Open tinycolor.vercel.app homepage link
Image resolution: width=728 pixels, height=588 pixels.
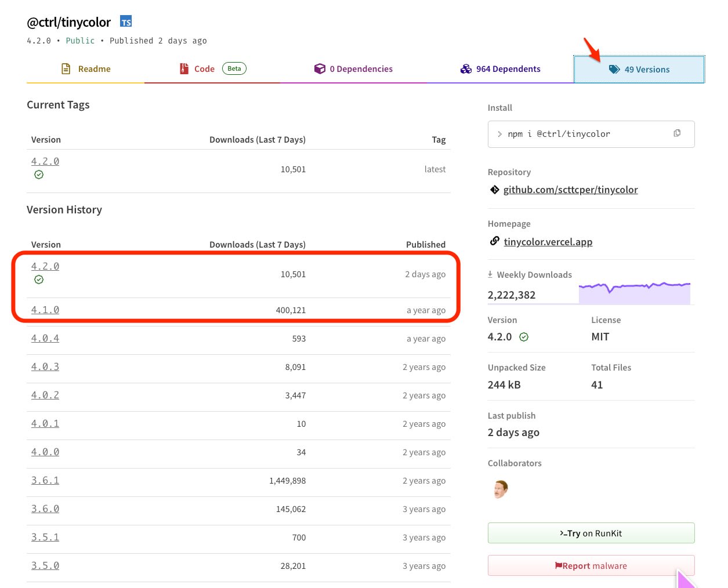point(548,242)
